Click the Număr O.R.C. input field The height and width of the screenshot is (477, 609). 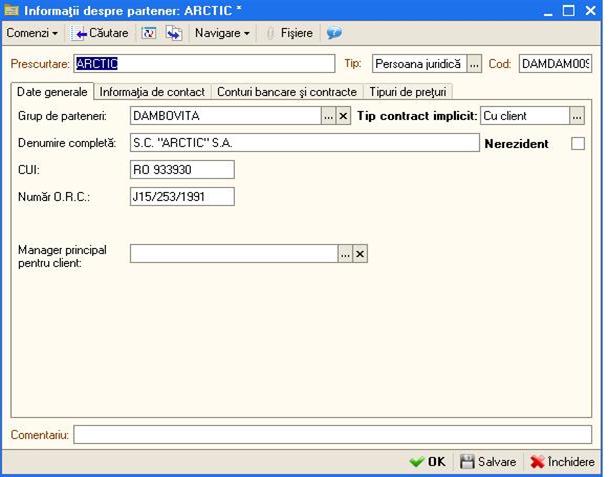182,197
